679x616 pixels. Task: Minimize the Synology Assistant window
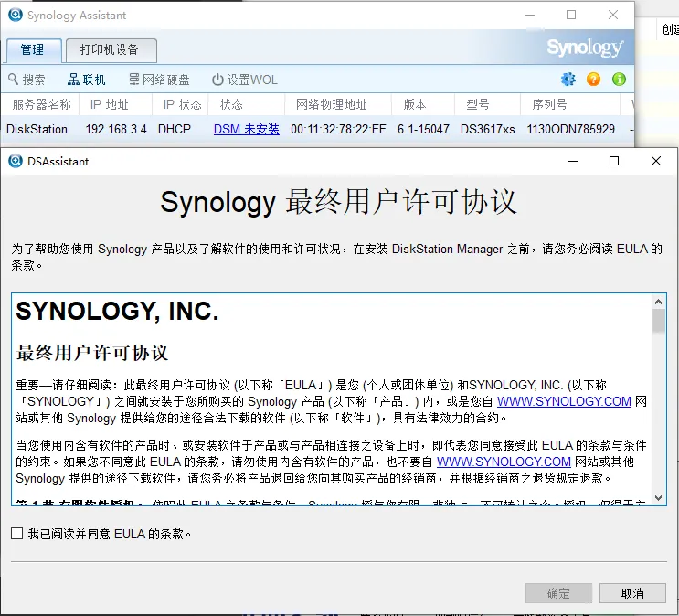(530, 15)
